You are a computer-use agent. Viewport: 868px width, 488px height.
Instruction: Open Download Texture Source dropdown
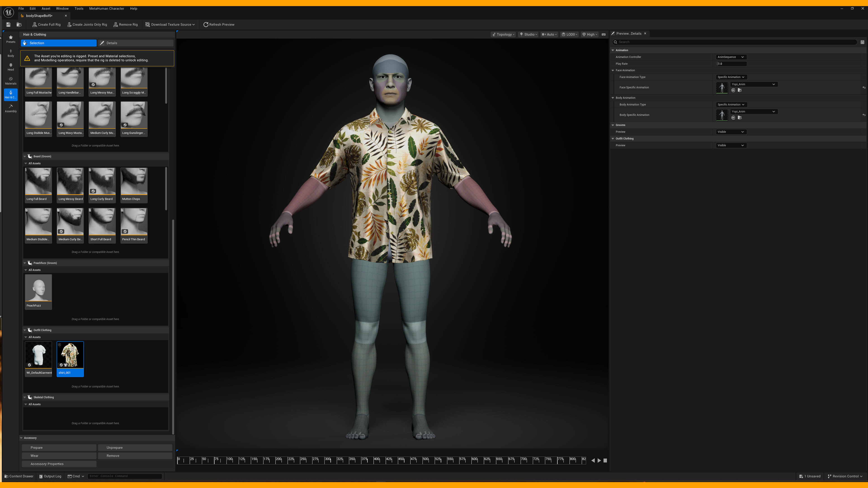click(170, 25)
